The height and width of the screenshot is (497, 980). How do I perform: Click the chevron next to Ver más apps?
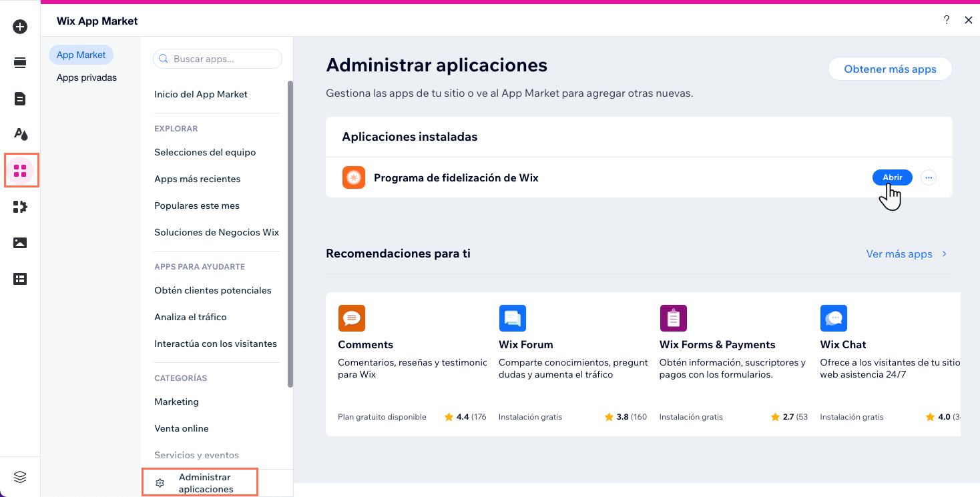point(945,254)
